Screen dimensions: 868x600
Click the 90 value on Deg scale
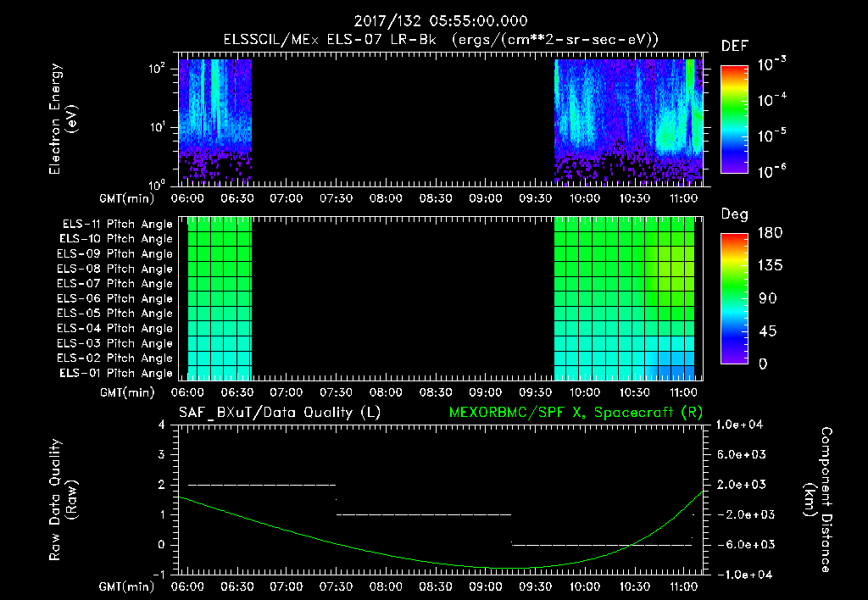coord(767,299)
